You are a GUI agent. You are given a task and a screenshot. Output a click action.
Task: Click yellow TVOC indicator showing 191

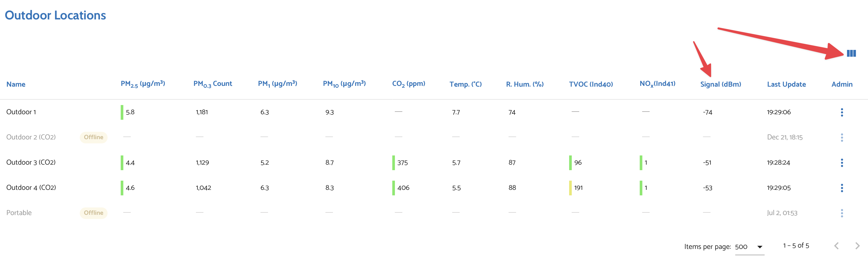tap(570, 188)
